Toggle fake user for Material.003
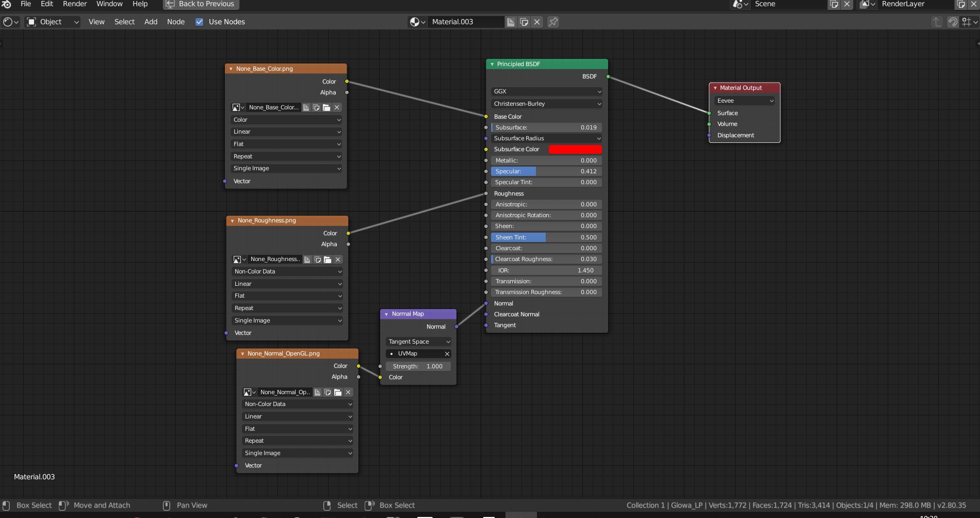 (x=511, y=22)
